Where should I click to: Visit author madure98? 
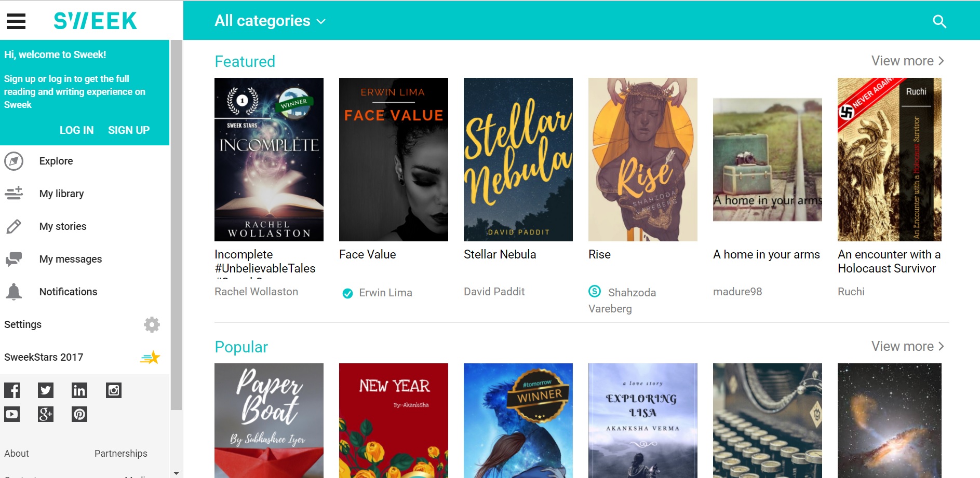click(x=737, y=292)
